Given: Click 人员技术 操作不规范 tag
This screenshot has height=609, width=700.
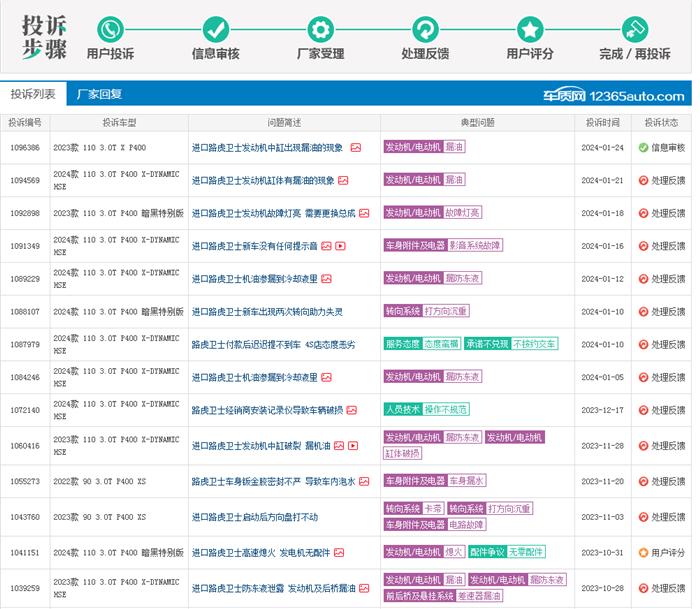Looking at the screenshot, I should 426,409.
